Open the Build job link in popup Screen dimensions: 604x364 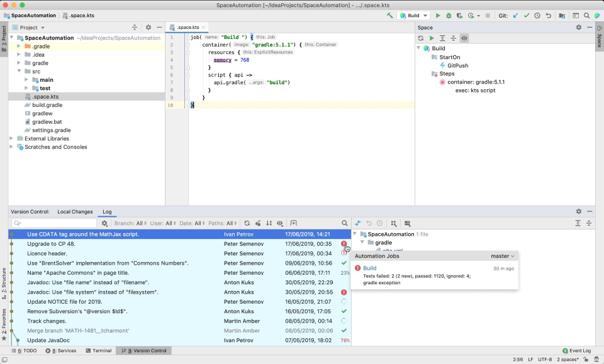(x=369, y=268)
